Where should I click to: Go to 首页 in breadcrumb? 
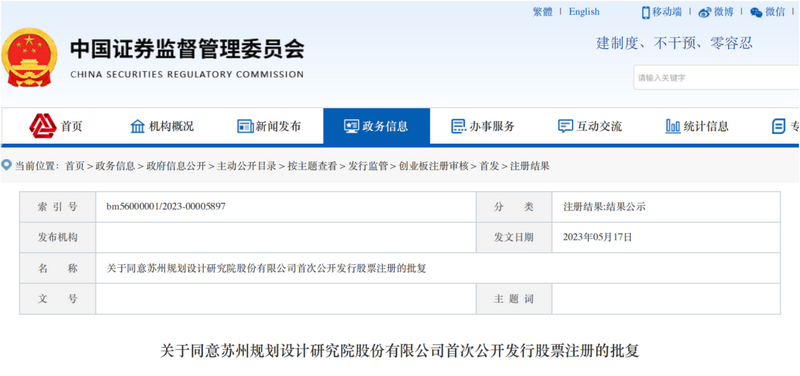(74, 166)
